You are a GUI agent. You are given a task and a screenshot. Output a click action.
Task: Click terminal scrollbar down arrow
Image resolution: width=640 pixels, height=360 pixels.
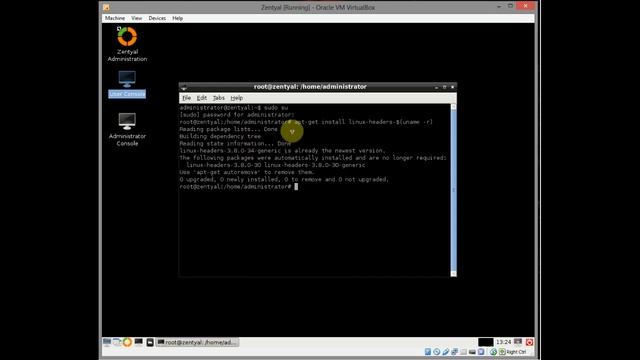(x=453, y=273)
